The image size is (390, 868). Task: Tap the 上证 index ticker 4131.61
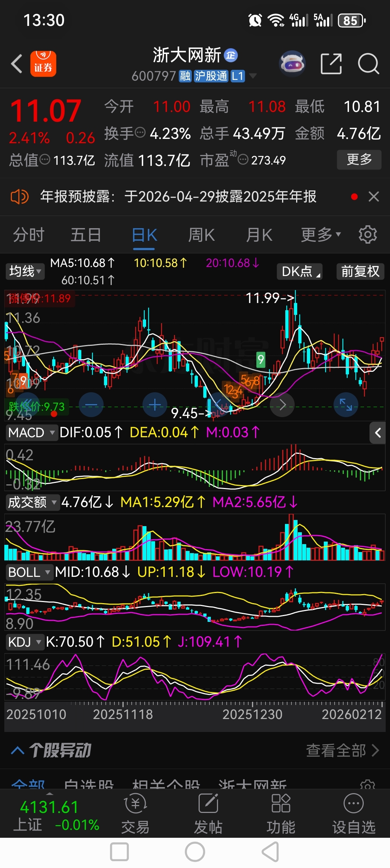point(49,807)
